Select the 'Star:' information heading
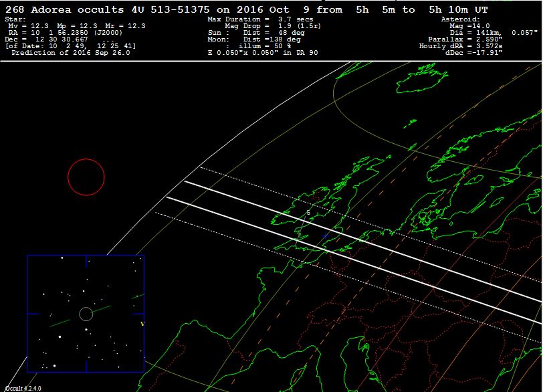 tap(15, 19)
